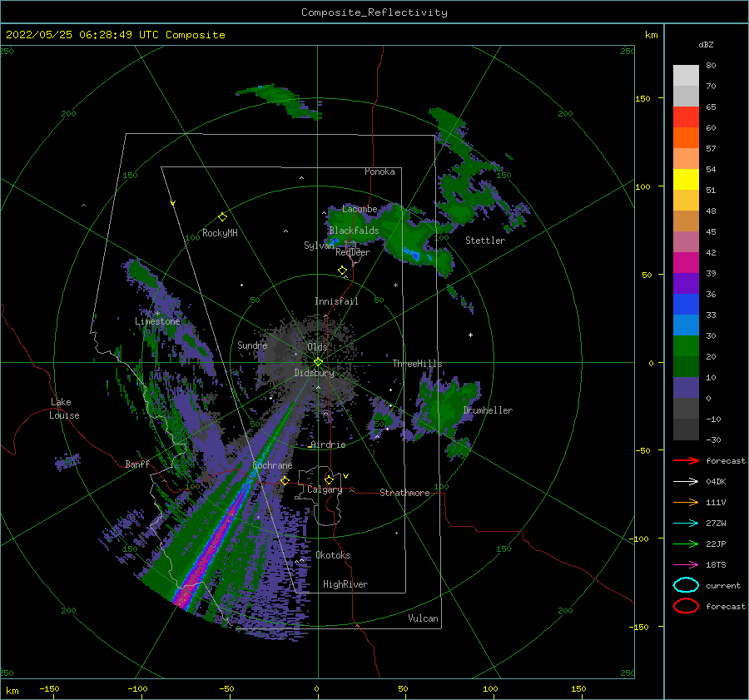Pick the 10 dBZ slate-blue swatch
This screenshot has height=700, width=749.
686,388
